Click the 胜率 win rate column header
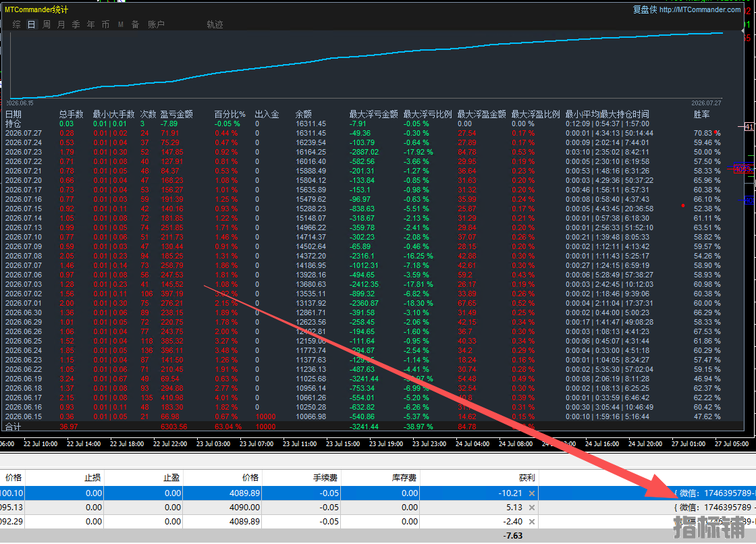Viewport: 756px width, 544px height. tap(701, 114)
